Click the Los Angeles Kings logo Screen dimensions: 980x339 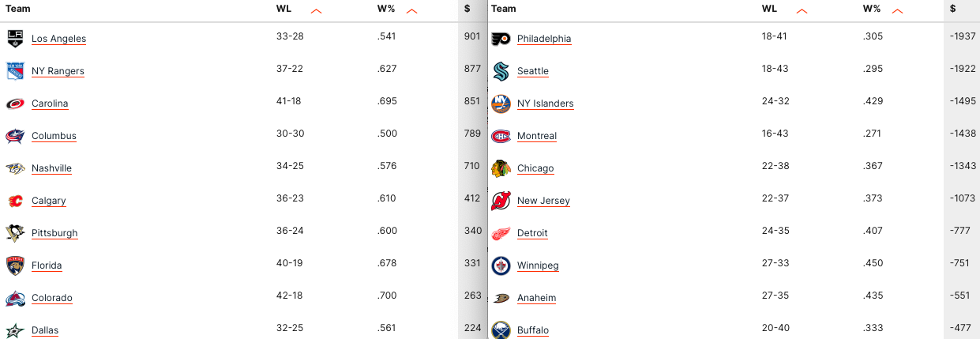(x=15, y=38)
